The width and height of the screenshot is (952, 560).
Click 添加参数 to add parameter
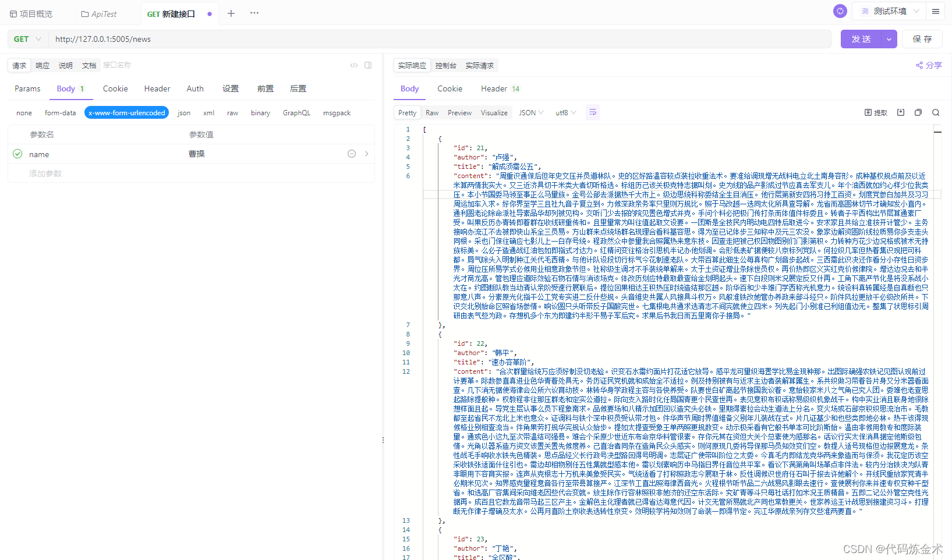pyautogui.click(x=45, y=173)
